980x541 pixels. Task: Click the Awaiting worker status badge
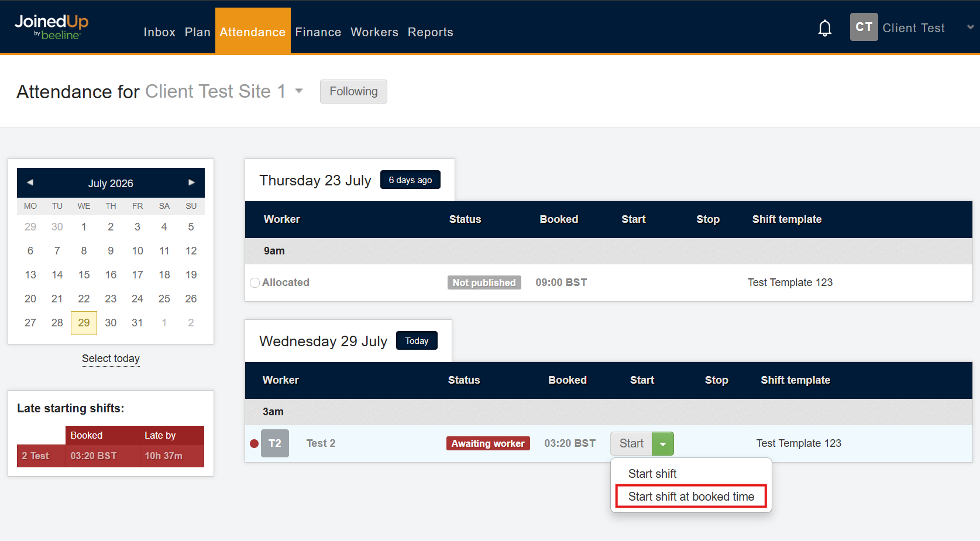click(x=488, y=443)
